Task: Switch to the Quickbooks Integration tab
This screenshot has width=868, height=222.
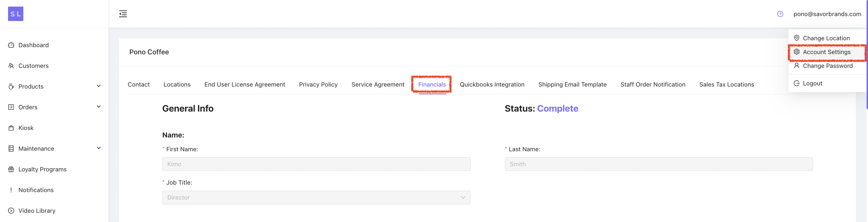Action: click(x=492, y=85)
